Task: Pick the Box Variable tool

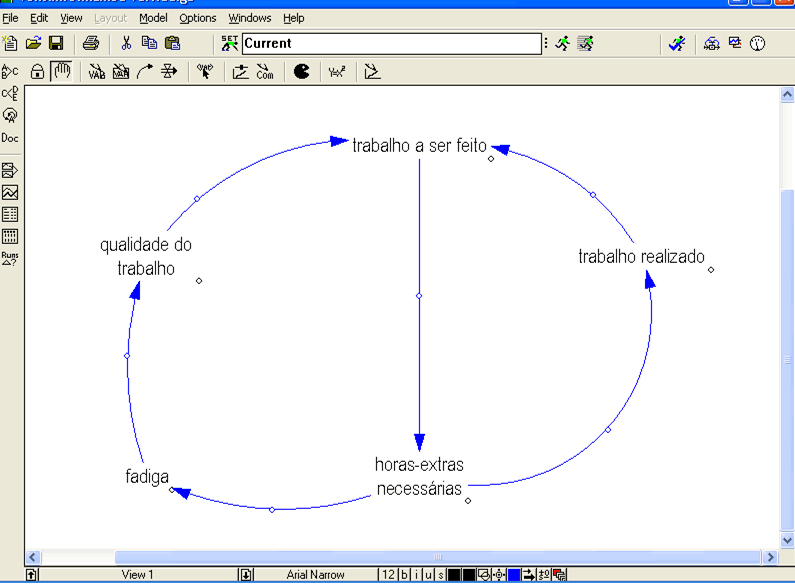Action: (x=121, y=71)
